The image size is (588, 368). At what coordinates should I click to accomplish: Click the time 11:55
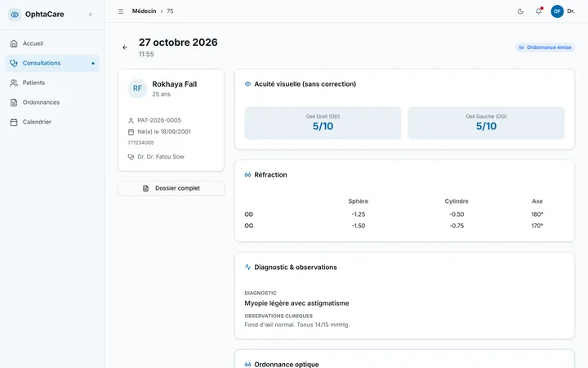[146, 54]
